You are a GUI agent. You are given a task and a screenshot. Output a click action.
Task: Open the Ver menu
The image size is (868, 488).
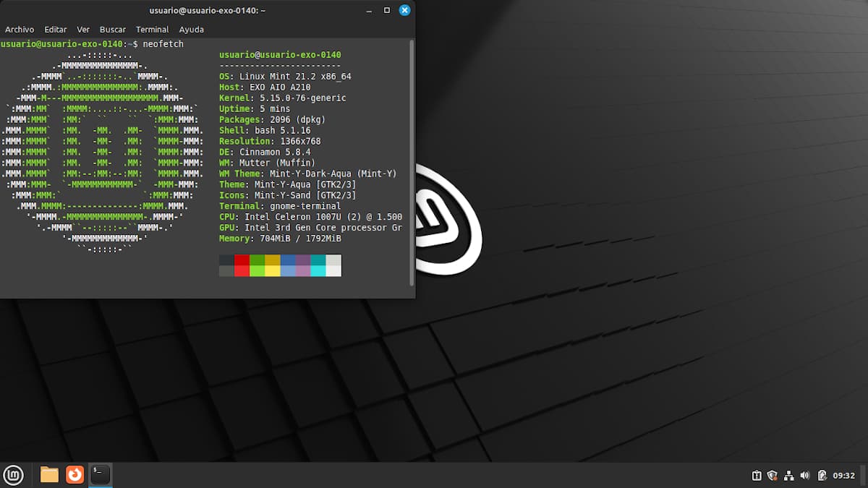coord(83,30)
